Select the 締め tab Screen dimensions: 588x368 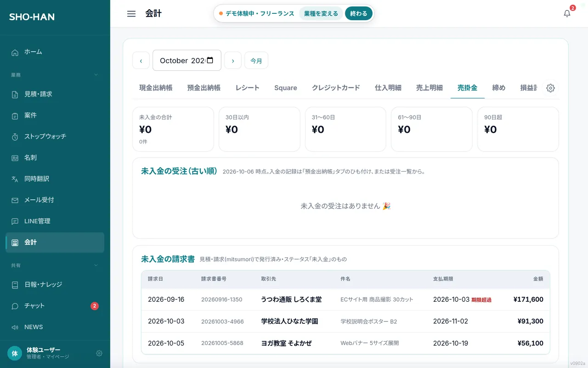[x=499, y=88]
